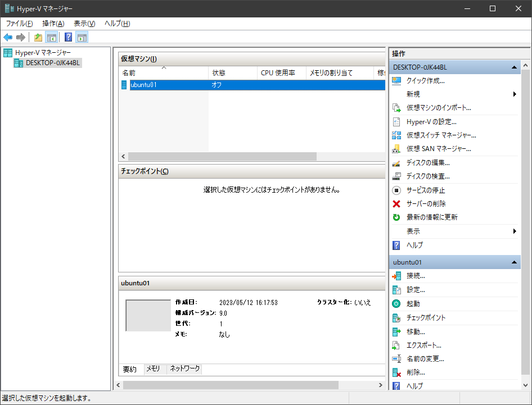Viewport: 532px width, 405px height.
Task: Toggle the action pane toolbar icon
Action: [82, 37]
